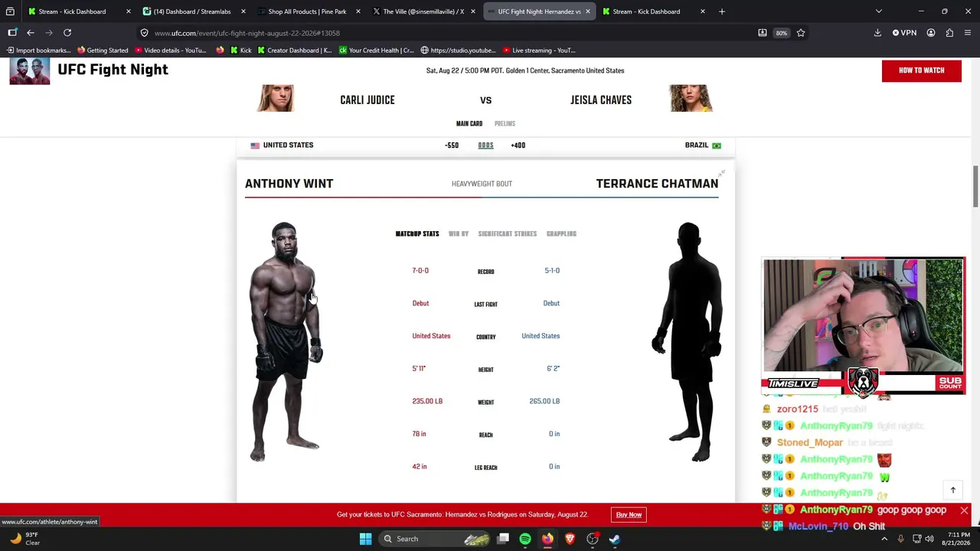Viewport: 980px width, 551px height.
Task: Click Anthony Wint's fighter photo
Action: click(x=285, y=342)
